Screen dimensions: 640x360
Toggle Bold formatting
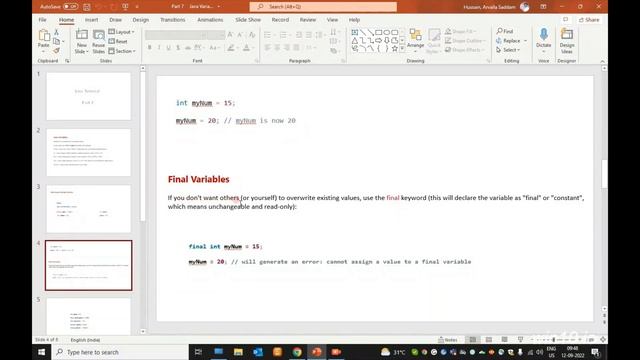[149, 48]
